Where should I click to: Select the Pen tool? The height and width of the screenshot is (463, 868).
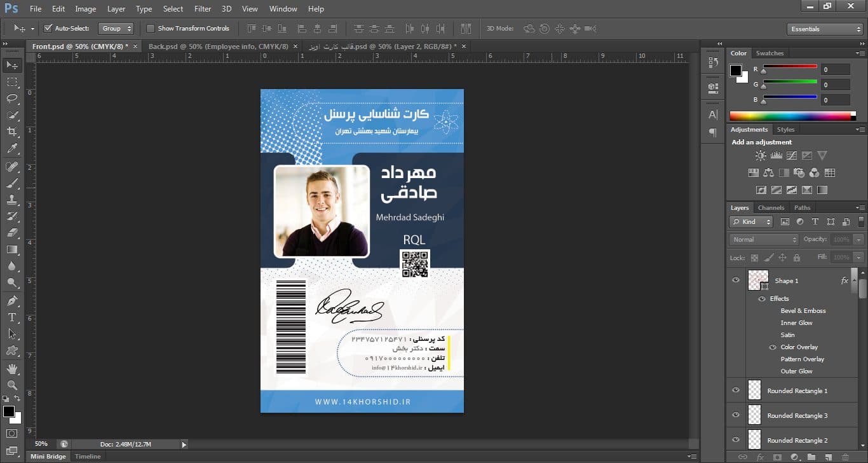pyautogui.click(x=12, y=301)
